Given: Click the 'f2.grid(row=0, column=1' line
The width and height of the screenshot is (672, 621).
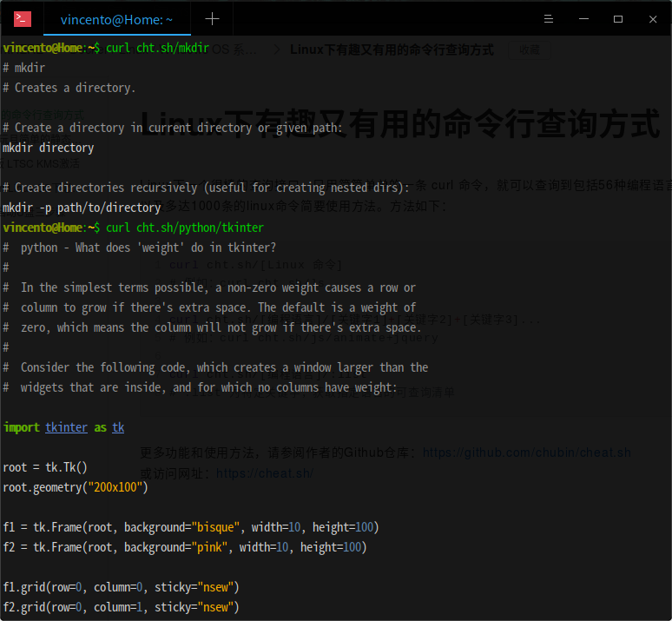Looking at the screenshot, I should 121,607.
